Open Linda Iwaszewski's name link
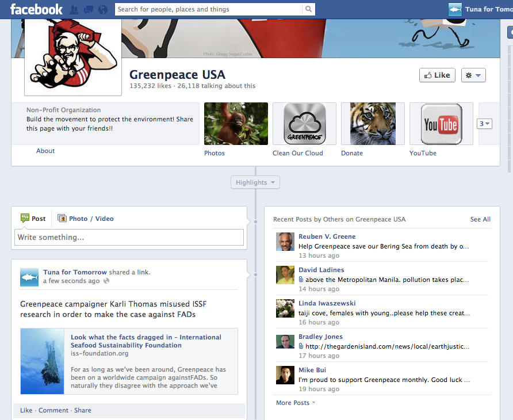The height and width of the screenshot is (420, 513). 327,303
